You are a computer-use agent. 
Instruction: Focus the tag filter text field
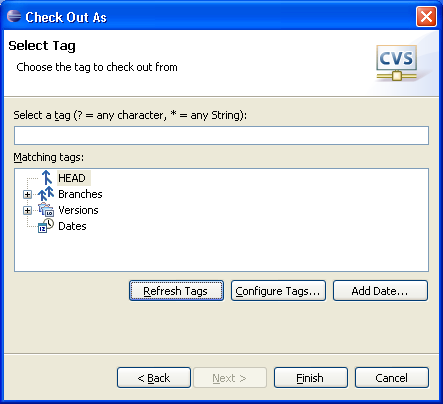click(221, 135)
